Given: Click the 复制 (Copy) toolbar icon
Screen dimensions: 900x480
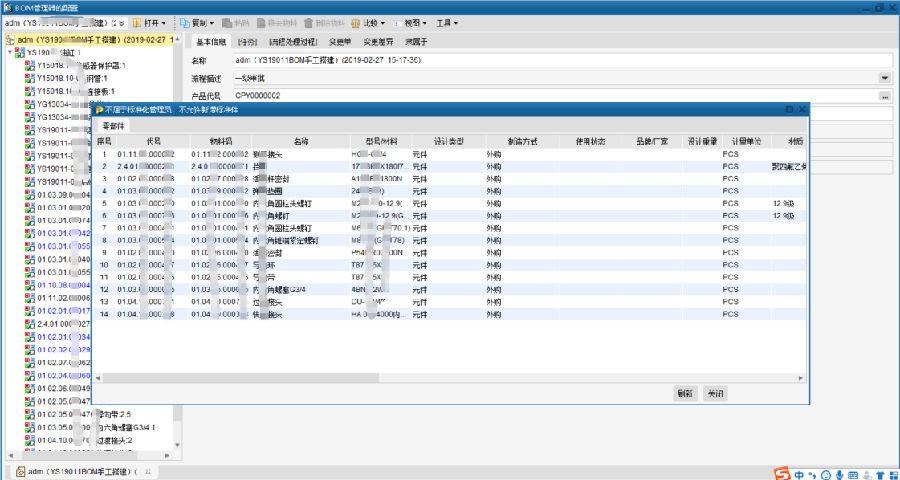Looking at the screenshot, I should click(x=187, y=22).
